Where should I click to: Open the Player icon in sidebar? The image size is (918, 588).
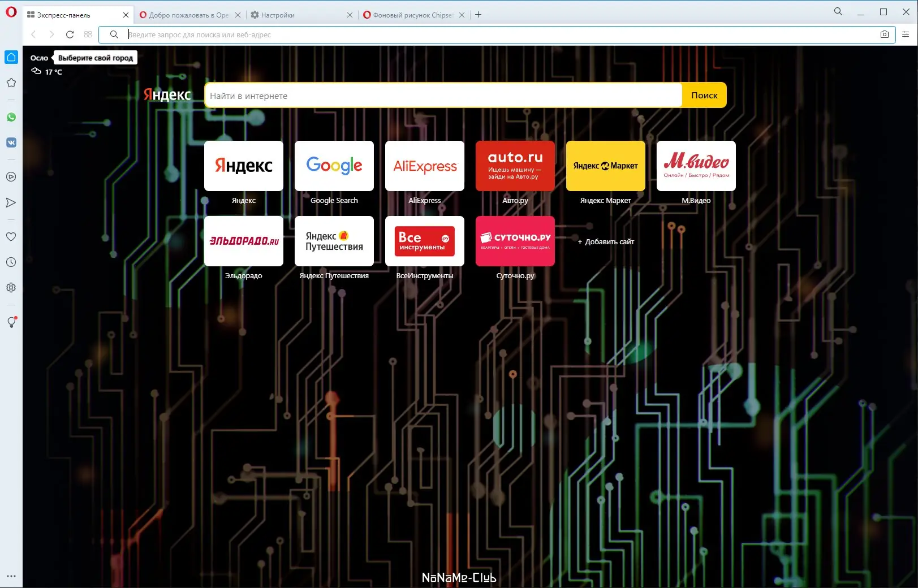[11, 177]
